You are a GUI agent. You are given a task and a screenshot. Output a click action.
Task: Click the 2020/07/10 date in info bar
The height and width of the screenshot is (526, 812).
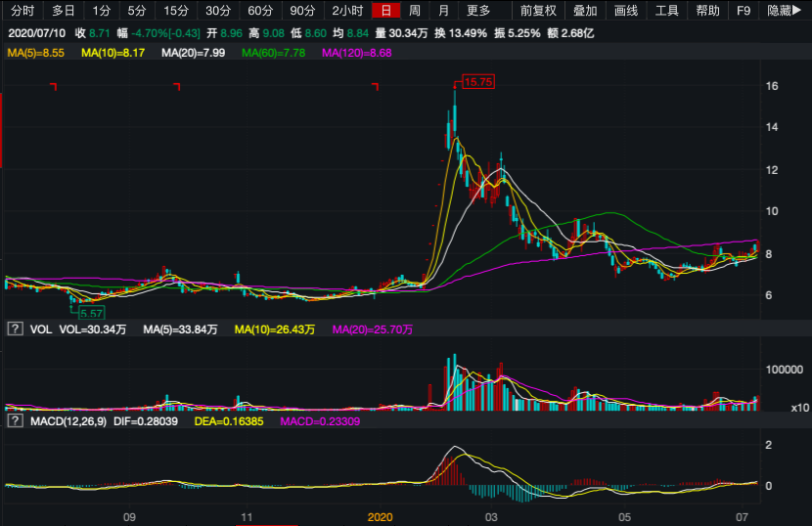click(37, 33)
